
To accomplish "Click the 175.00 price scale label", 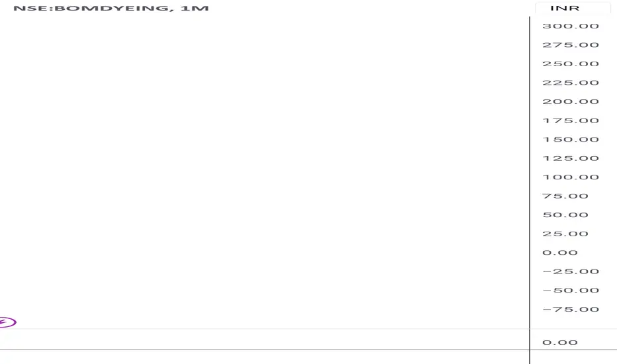I will [571, 120].
